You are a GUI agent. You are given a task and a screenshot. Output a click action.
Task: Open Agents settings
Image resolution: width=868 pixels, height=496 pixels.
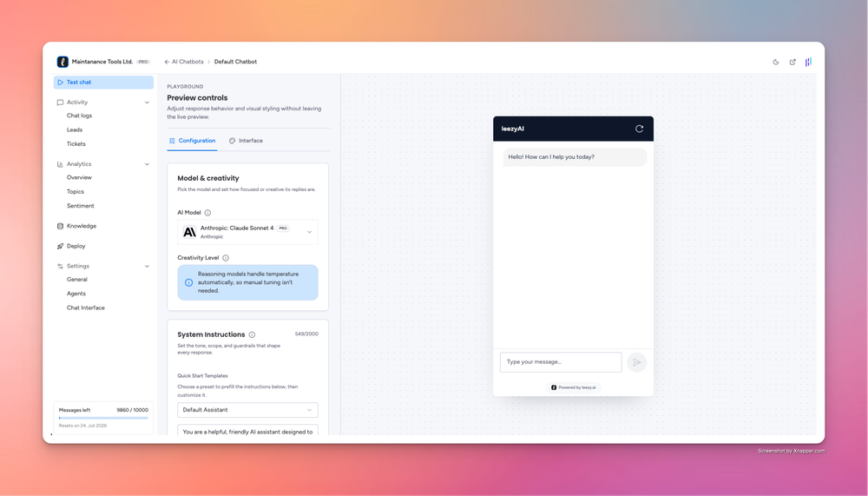(76, 294)
